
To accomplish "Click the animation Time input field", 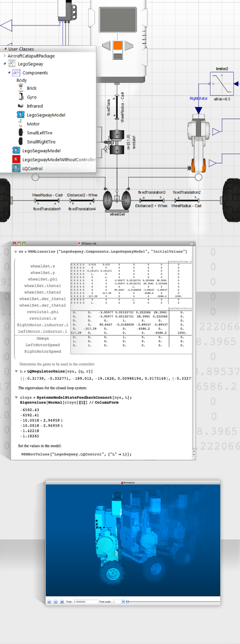I will pos(85,602).
